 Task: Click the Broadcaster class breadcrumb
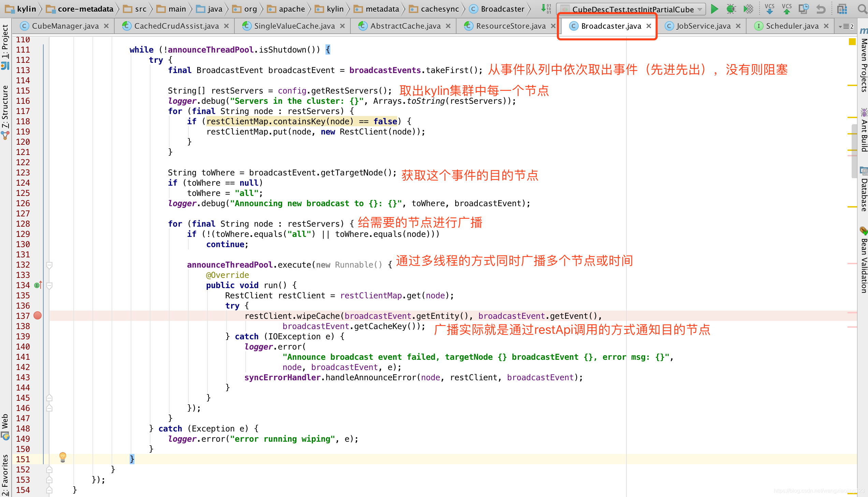[497, 9]
